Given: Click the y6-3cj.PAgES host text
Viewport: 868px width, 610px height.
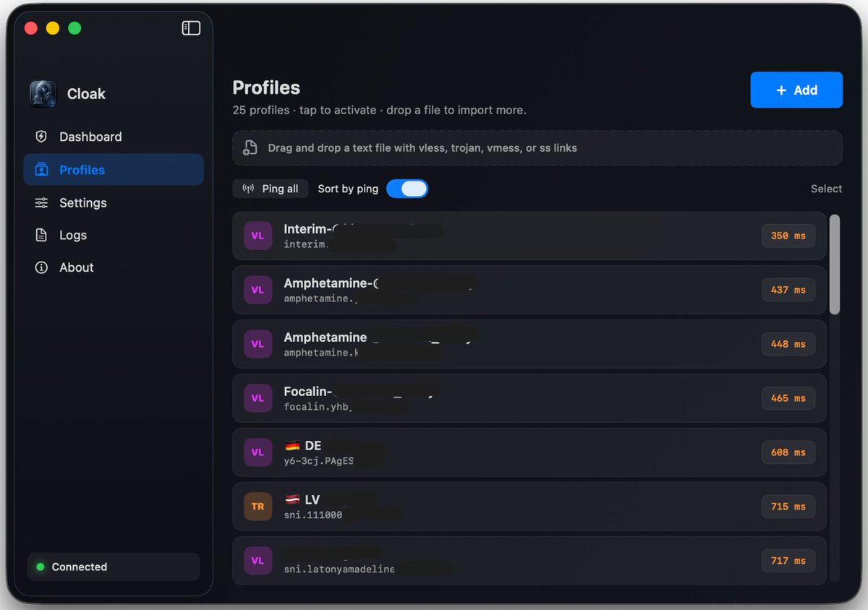Looking at the screenshot, I should point(319,461).
